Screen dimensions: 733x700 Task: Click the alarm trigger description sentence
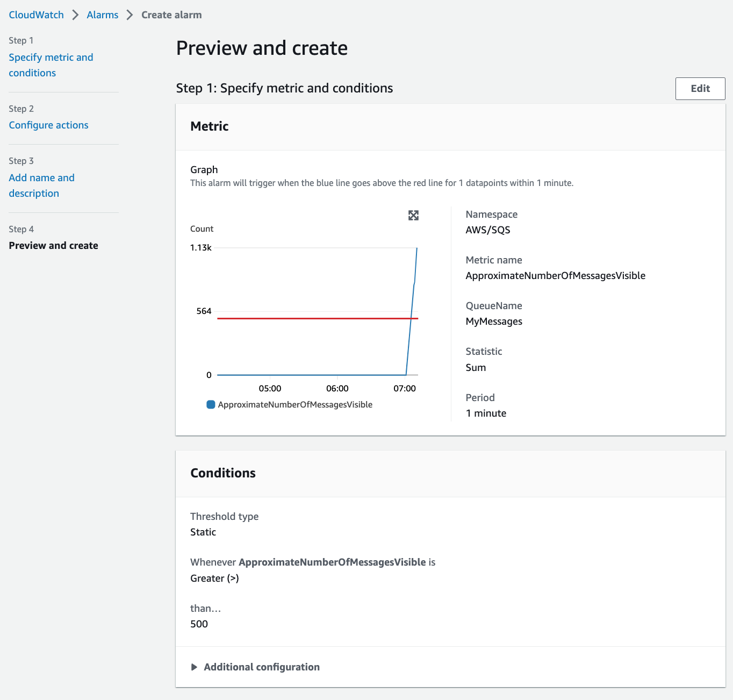point(382,183)
